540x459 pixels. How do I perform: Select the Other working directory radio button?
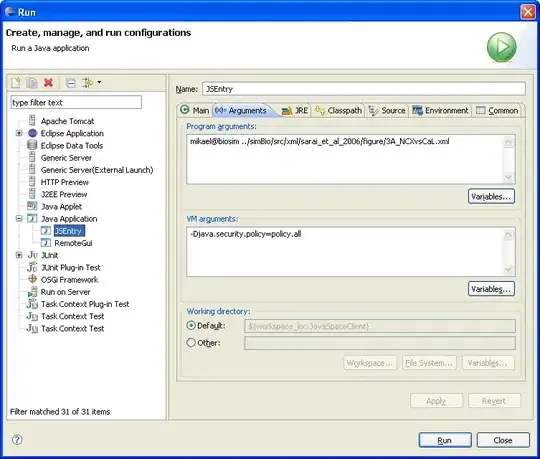tap(191, 343)
